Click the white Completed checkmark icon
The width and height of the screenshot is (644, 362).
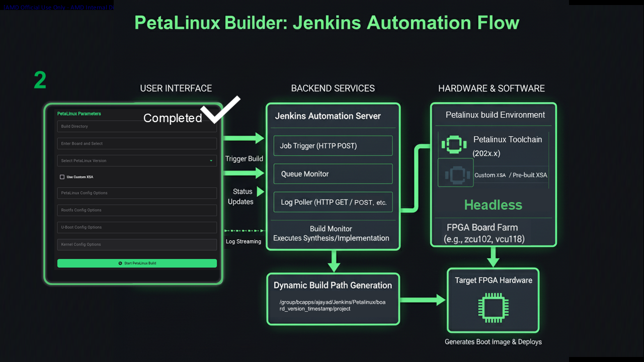tap(220, 109)
